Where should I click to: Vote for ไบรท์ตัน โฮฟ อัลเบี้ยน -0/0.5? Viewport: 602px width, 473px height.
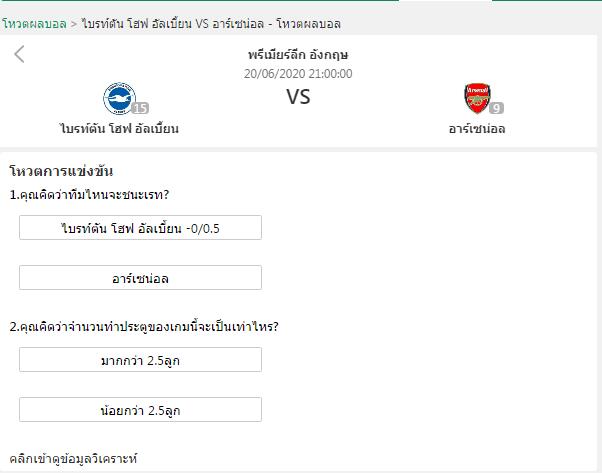pyautogui.click(x=140, y=227)
